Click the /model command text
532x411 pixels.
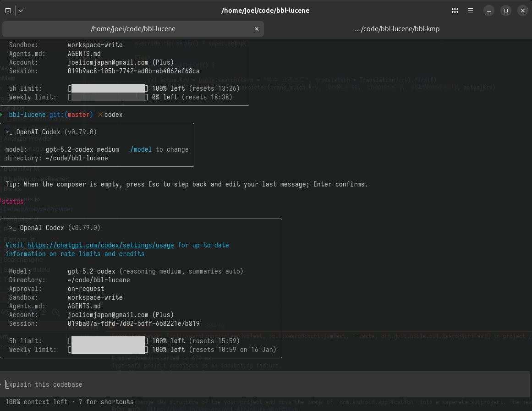141,149
